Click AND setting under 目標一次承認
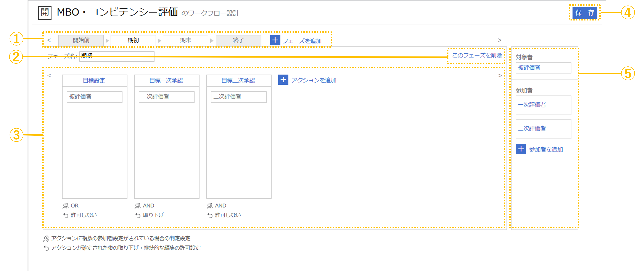The width and height of the screenshot is (644, 271). tap(148, 206)
